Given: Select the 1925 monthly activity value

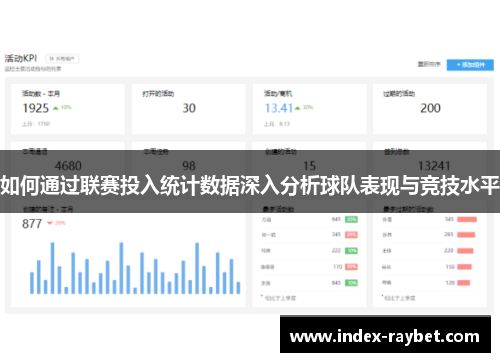Looking at the screenshot, I should pos(36,108).
